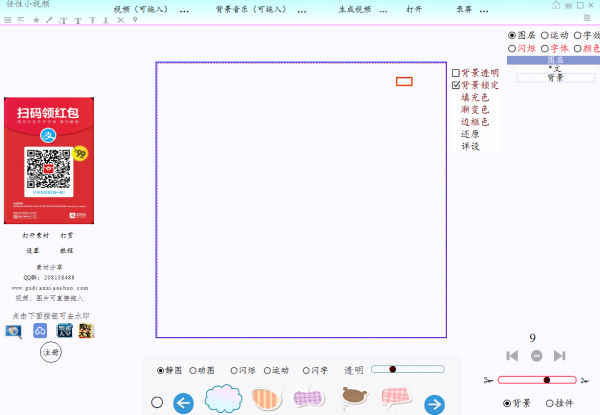
Task: Click 还原 to restore background
Action: [x=470, y=134]
